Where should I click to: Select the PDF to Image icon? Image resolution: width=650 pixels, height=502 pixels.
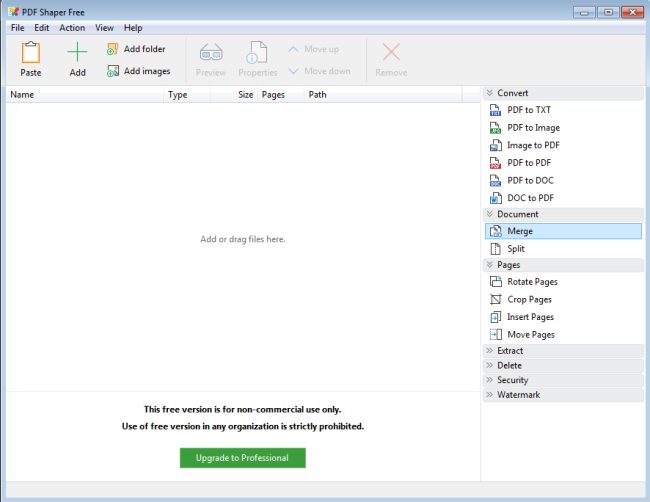point(495,128)
